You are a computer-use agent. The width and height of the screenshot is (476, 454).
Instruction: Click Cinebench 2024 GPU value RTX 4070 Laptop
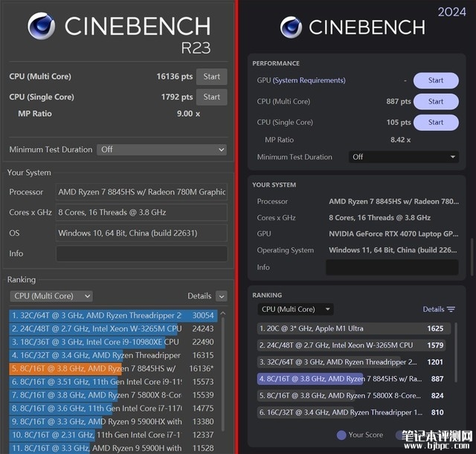point(393,234)
